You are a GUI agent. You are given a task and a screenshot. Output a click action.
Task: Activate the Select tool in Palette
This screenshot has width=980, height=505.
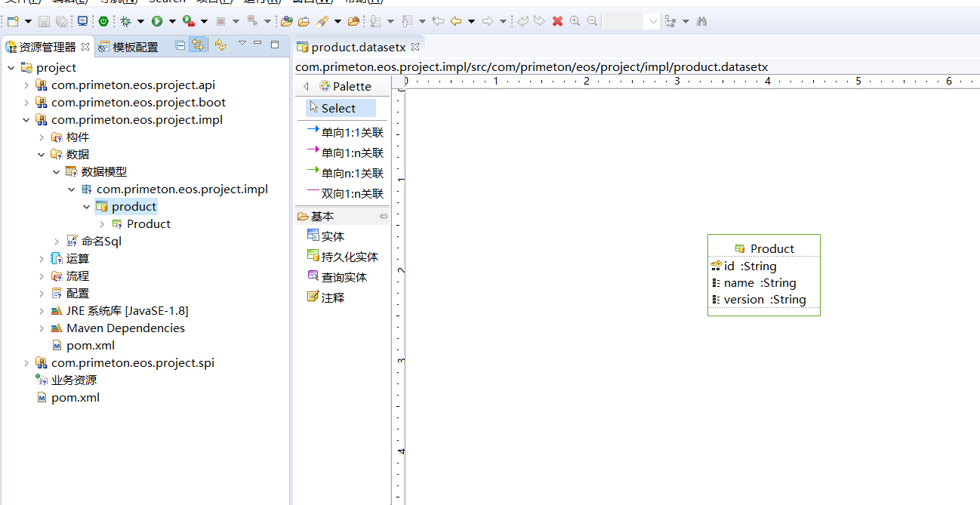pos(338,108)
